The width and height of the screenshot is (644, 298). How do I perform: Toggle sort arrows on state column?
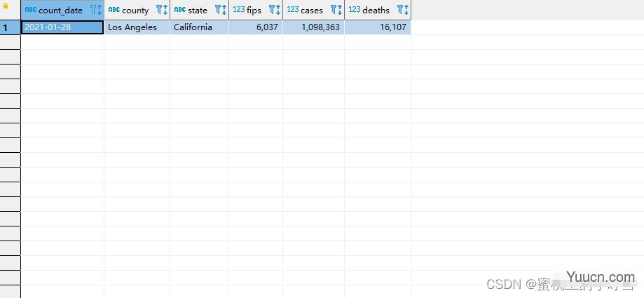pyautogui.click(x=224, y=11)
